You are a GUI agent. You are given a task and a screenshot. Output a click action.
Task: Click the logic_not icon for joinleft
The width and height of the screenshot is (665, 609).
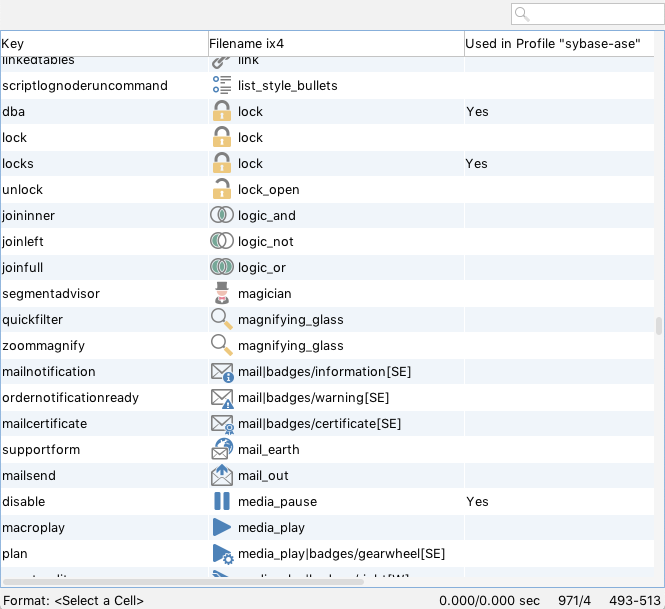(221, 242)
